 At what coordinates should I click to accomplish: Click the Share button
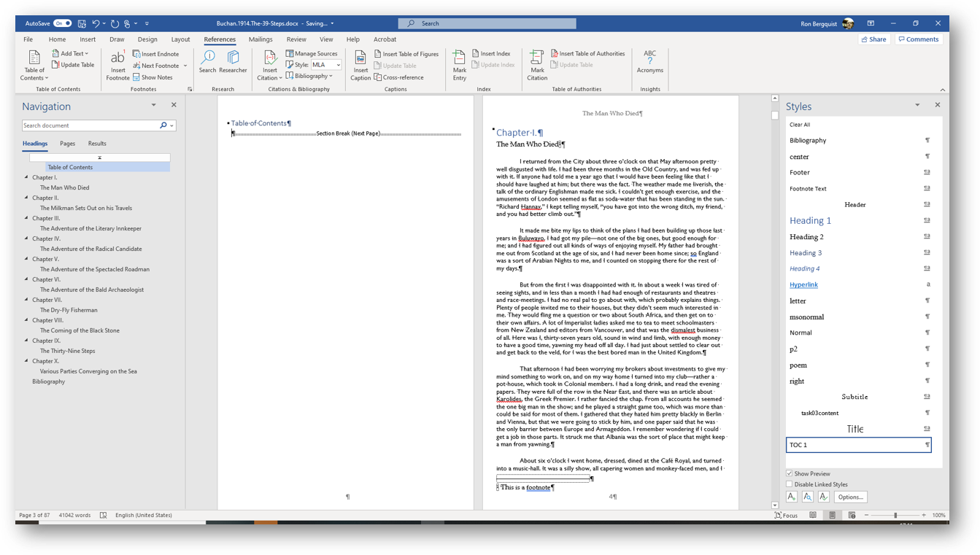(873, 39)
